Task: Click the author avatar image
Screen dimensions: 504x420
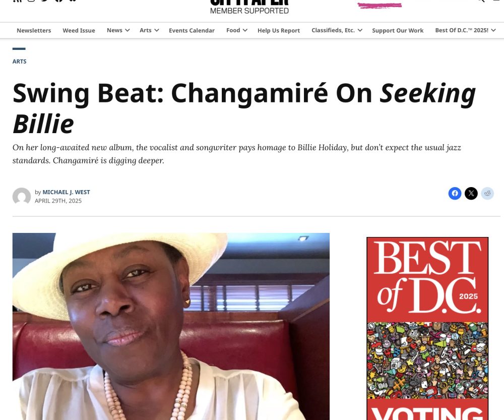Action: [x=22, y=196]
